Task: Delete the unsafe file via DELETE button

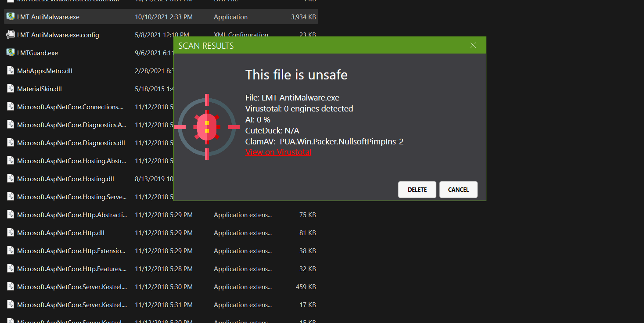Action: [417, 190]
